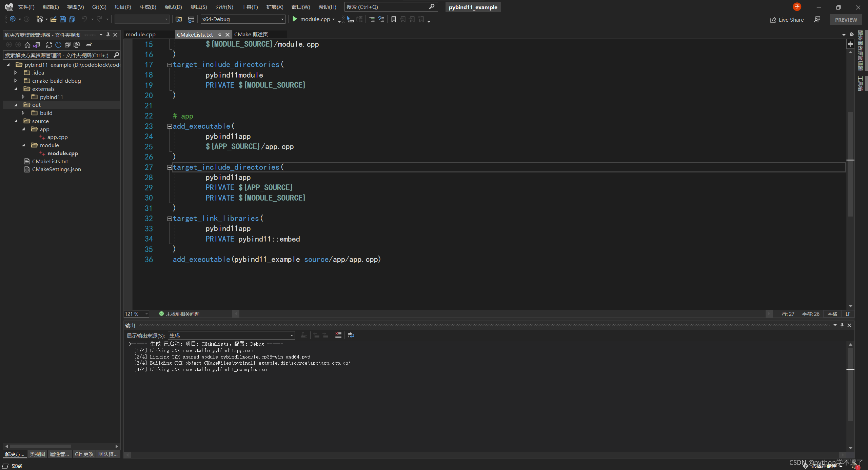Image resolution: width=868 pixels, height=470 pixels.
Task: Toggle word wrap in Output panel
Action: pos(351,335)
